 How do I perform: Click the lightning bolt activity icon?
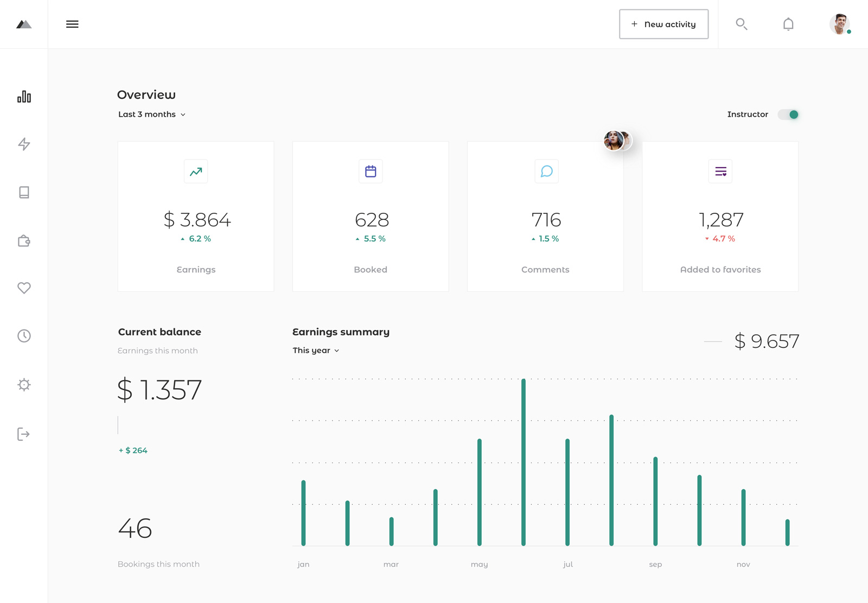[24, 144]
